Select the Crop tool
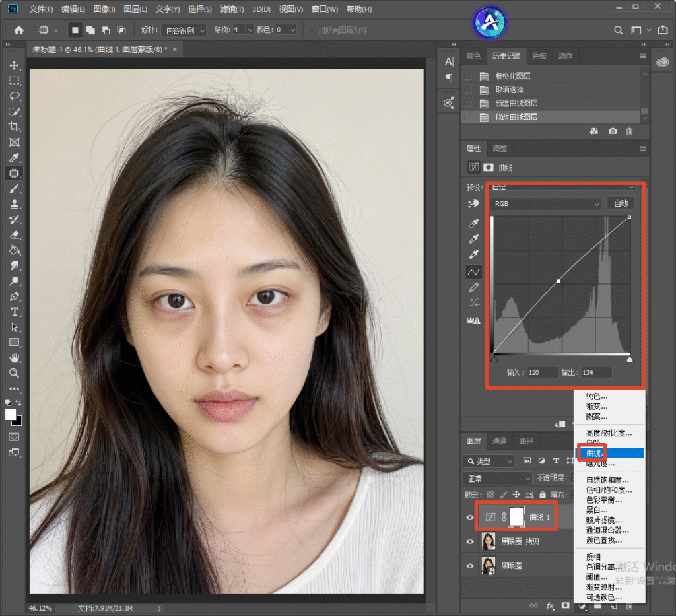This screenshot has height=616, width=676. [x=15, y=127]
